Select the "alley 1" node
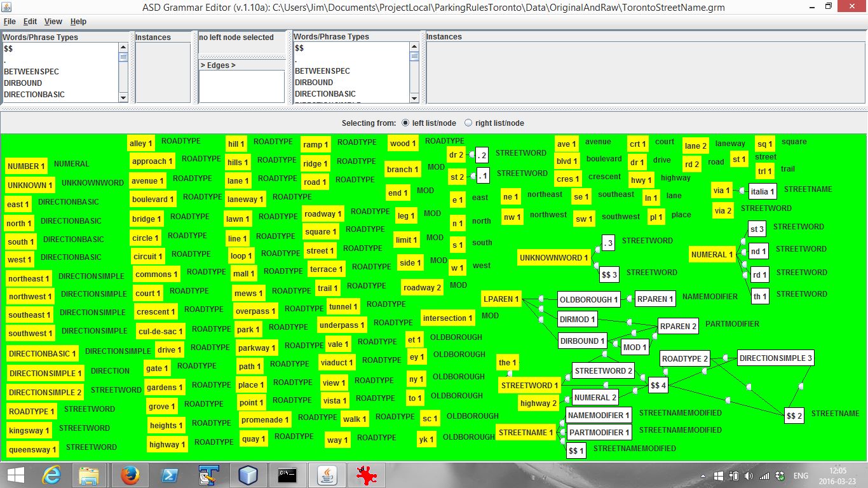The width and height of the screenshot is (868, 488). (141, 144)
